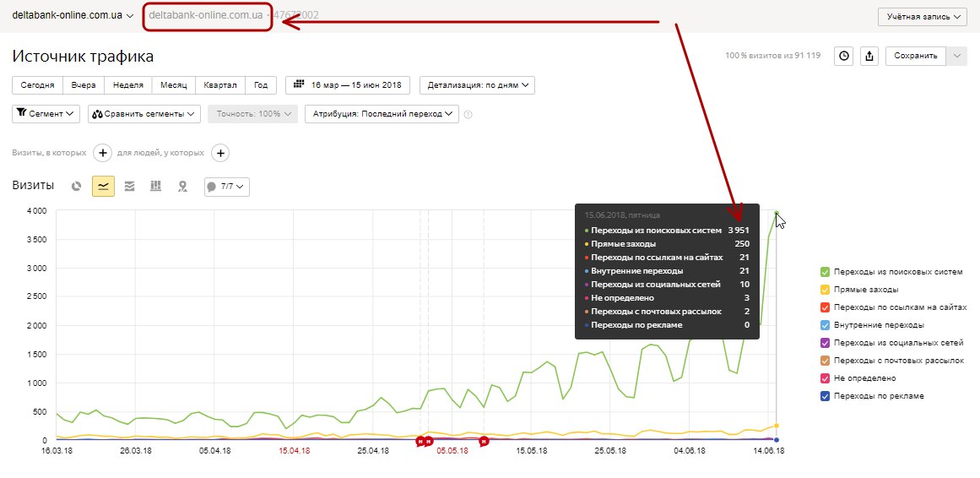Click the Визиты metric heading
980x478 pixels.
[33, 186]
